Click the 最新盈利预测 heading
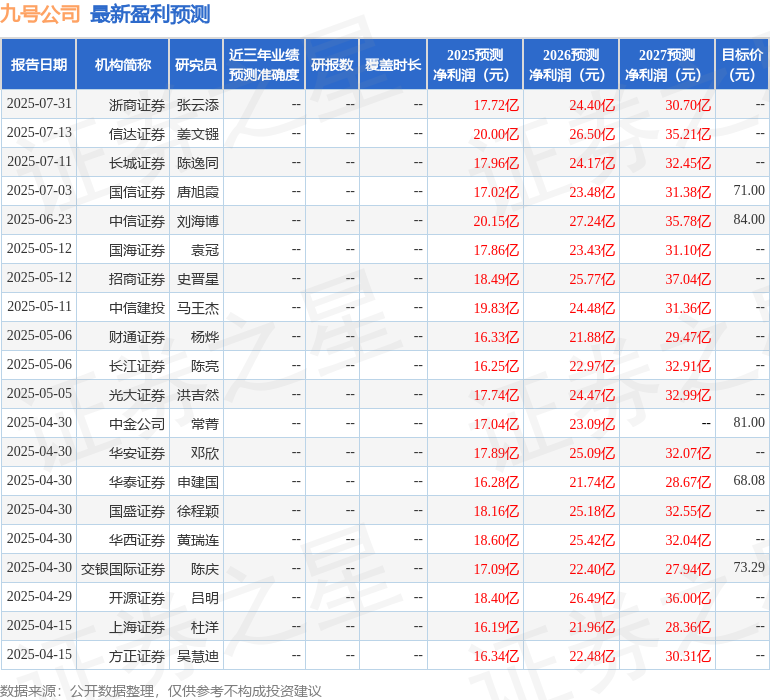The height and width of the screenshot is (700, 770). (150, 14)
